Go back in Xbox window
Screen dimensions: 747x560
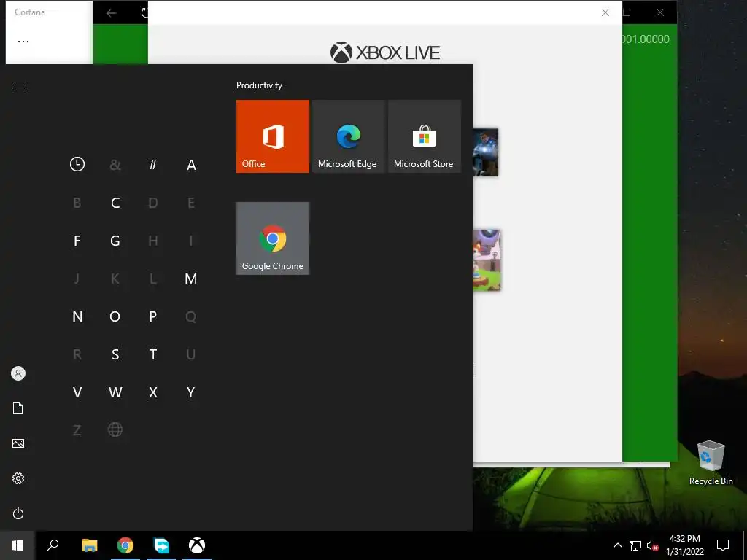(111, 13)
